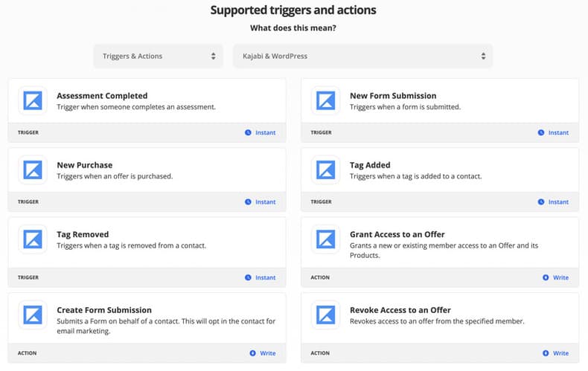
Task: Click Kajabi icon on Tag Removed card
Action: (x=33, y=239)
